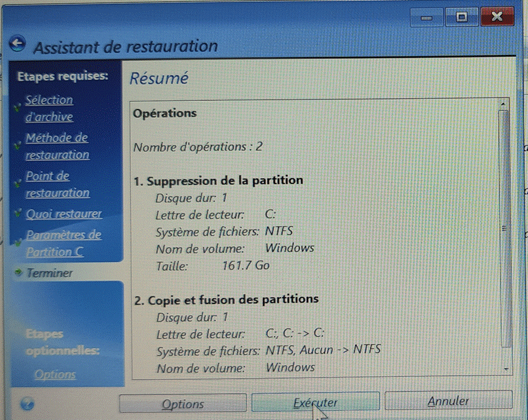Select heading '2. Copie et fusion des partitions'

point(226,299)
